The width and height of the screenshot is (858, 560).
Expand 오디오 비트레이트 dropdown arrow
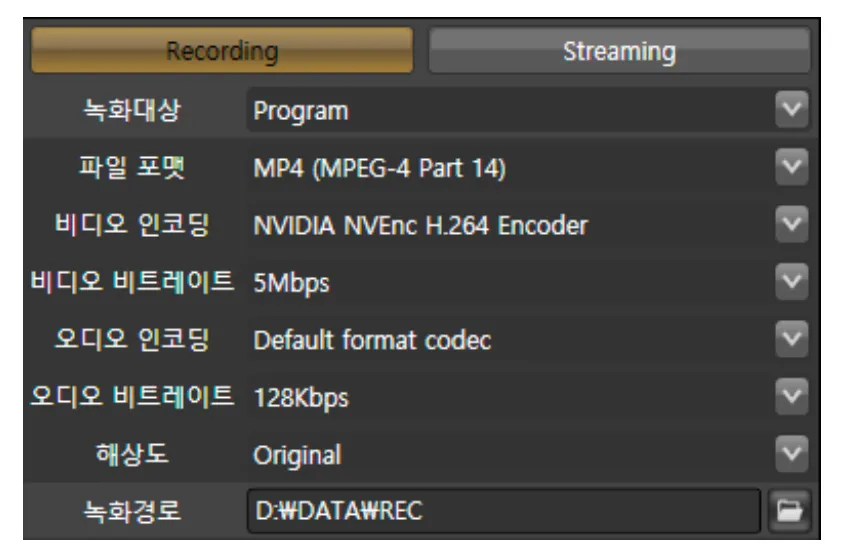(791, 396)
